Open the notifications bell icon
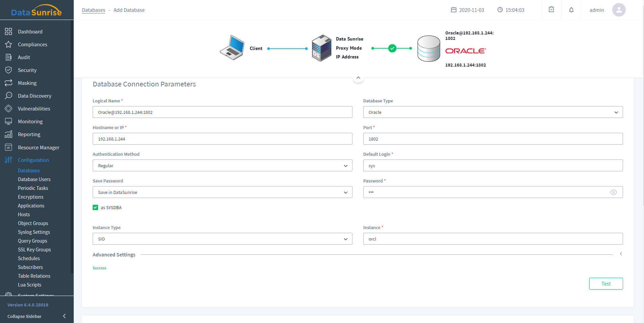 tap(571, 10)
